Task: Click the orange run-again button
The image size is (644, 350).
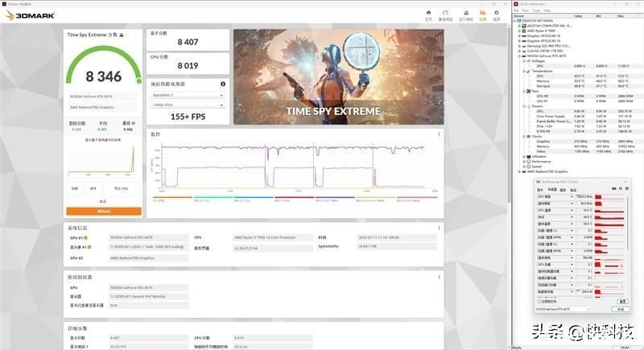Action: coord(104,212)
